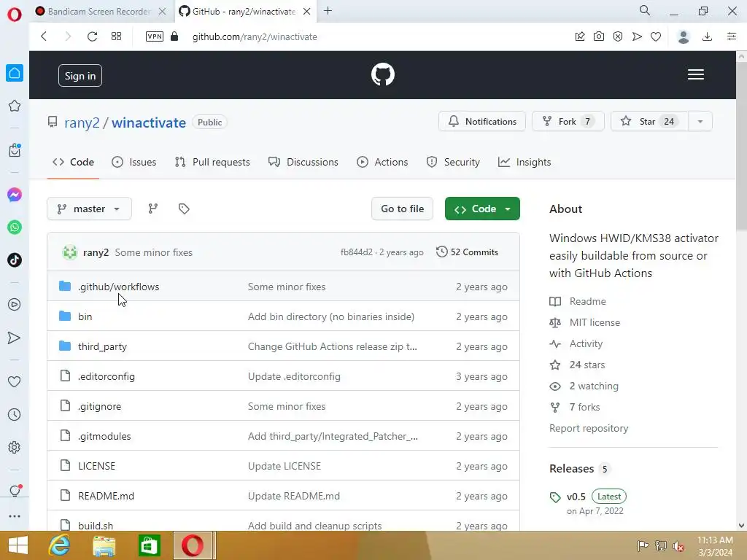747x560 pixels.
Task: Open sidebar heart pinboards icon
Action: (x=15, y=381)
